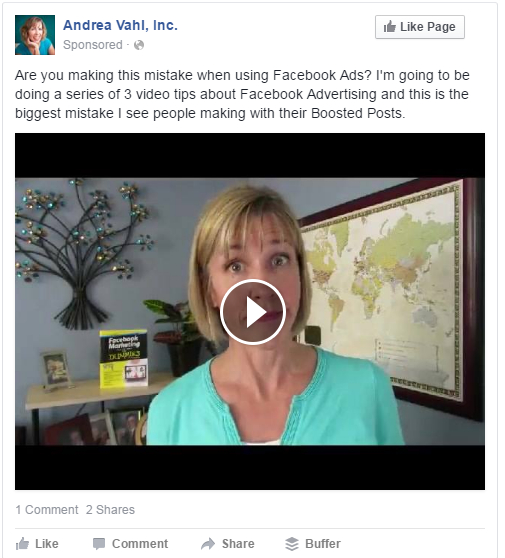Viewport: 505px width, 558px height.
Task: Click the Buffer action label
Action: (323, 544)
